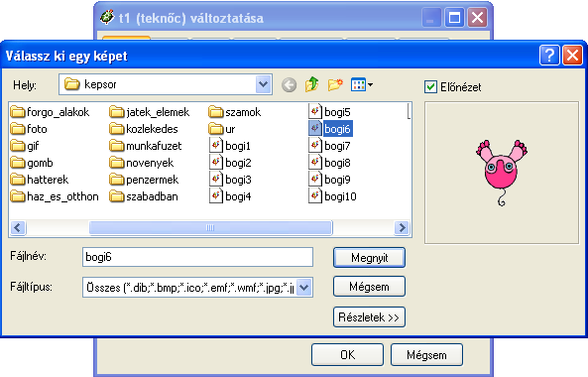Select the jatek_elemek folder
Viewport: 588px width, 377px height.
pos(150,112)
